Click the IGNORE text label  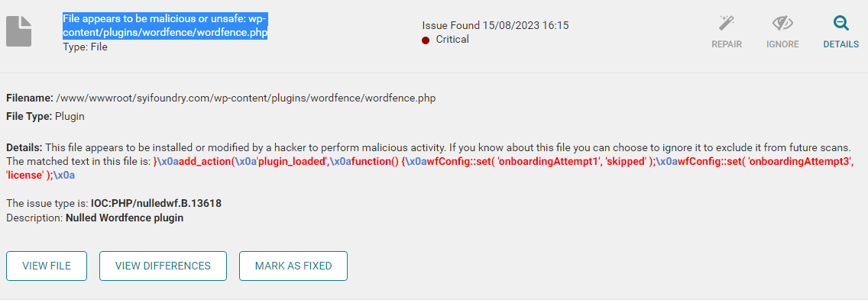tap(782, 44)
